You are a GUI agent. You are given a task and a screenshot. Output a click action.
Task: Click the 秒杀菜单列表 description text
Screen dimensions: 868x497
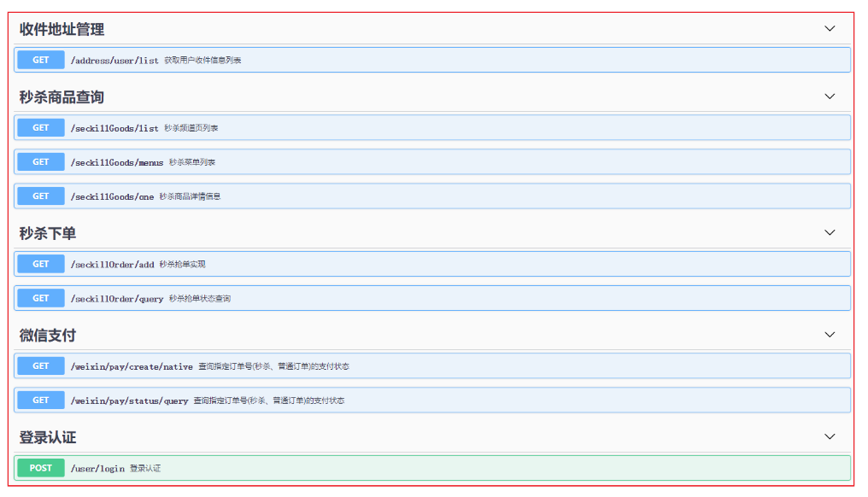[192, 163]
